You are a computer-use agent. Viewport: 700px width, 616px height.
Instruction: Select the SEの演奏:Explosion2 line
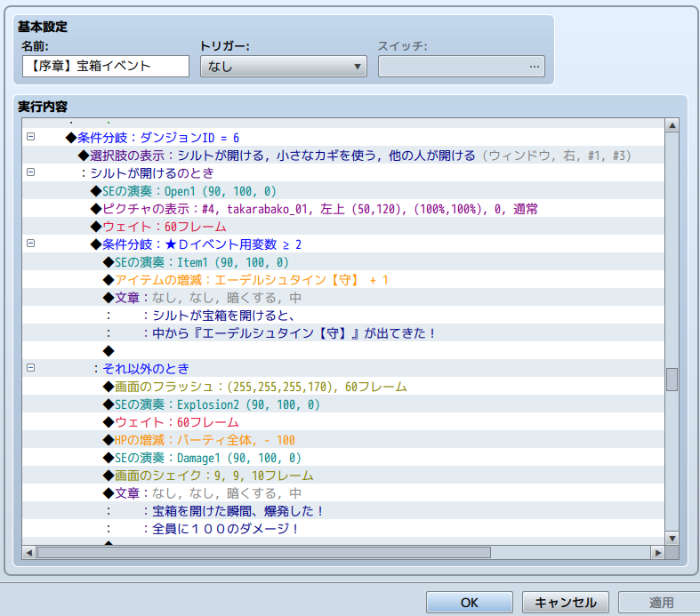[342, 404]
